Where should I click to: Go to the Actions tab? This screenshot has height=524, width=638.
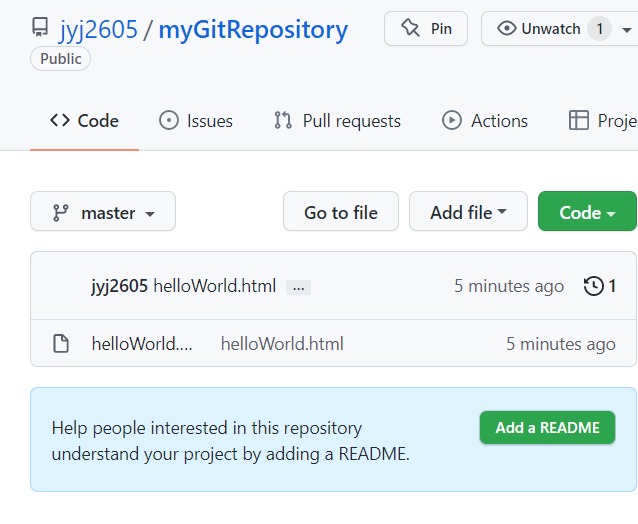[485, 121]
